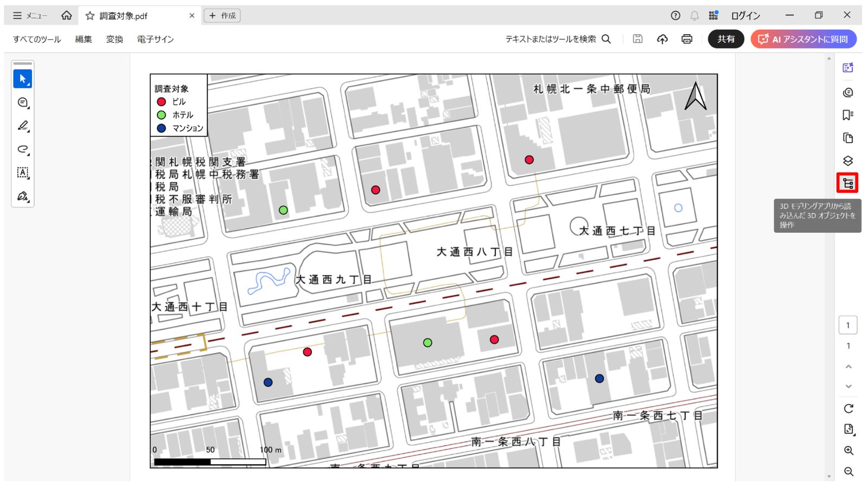Open the メニュー hamburger menu
The height and width of the screenshot is (488, 868).
click(30, 16)
